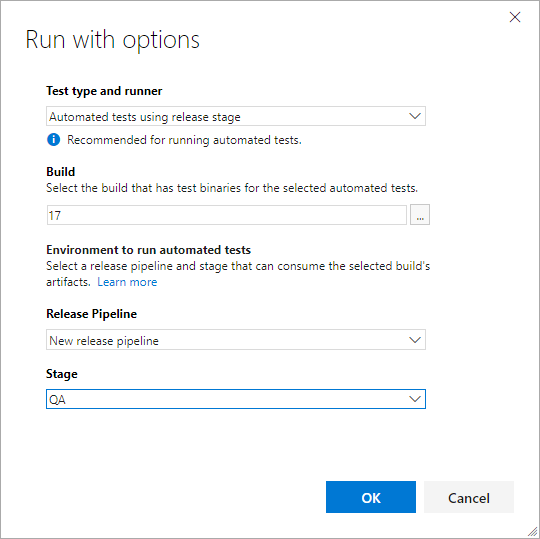Viewport: 540px width, 539px height.
Task: Click the QA stage combo box
Action: [236, 399]
